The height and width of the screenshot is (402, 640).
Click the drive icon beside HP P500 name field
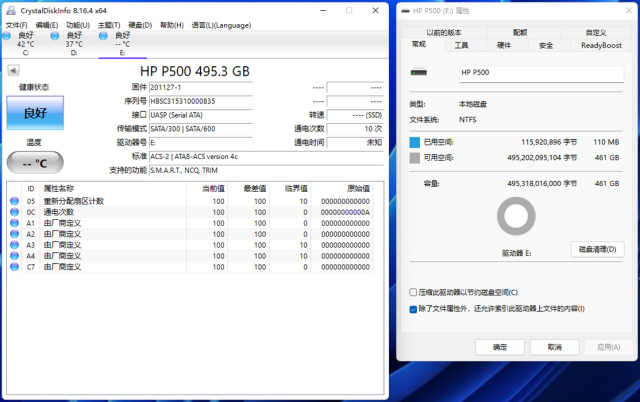[x=419, y=73]
